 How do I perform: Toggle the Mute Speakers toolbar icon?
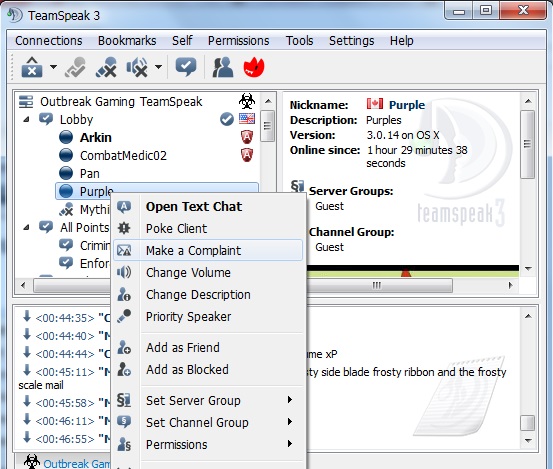[x=137, y=67]
